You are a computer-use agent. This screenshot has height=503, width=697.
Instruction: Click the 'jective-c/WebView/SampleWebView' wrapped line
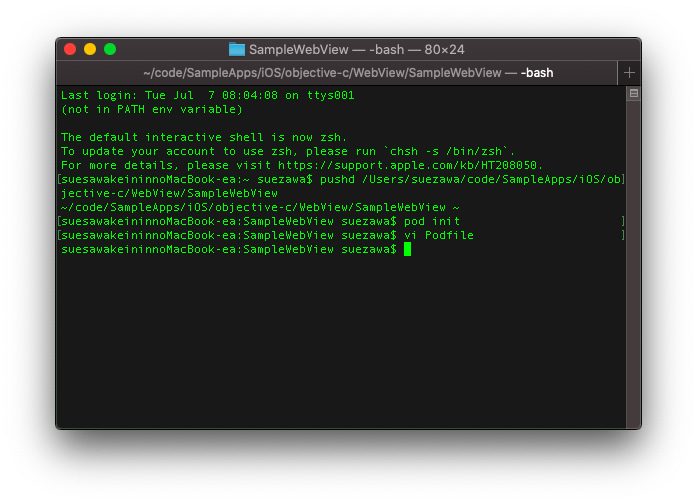tap(169, 193)
